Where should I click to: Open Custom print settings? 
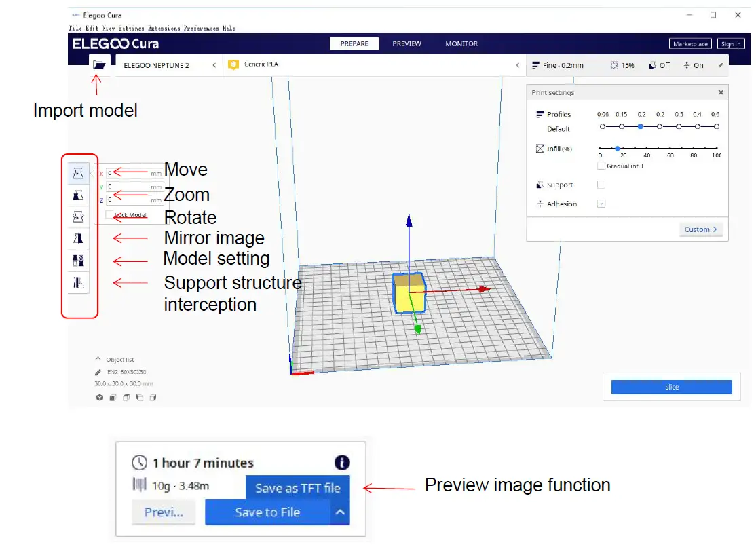pyautogui.click(x=700, y=229)
